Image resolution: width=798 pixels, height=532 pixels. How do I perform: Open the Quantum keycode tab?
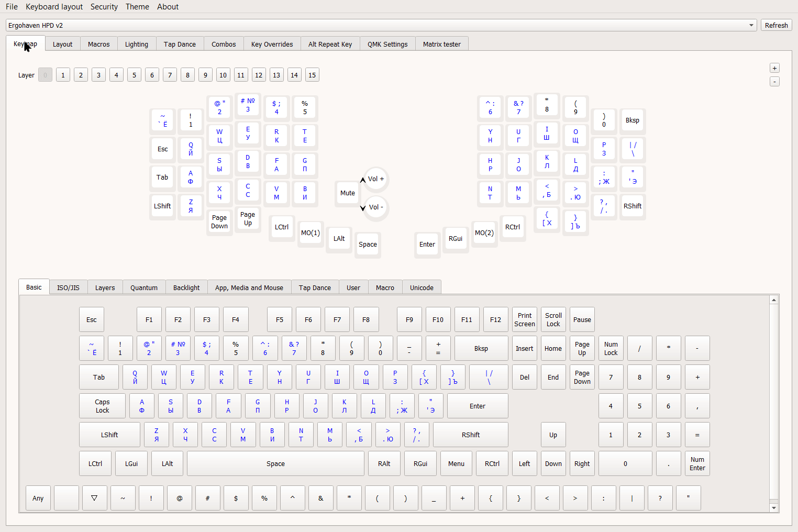[144, 288]
